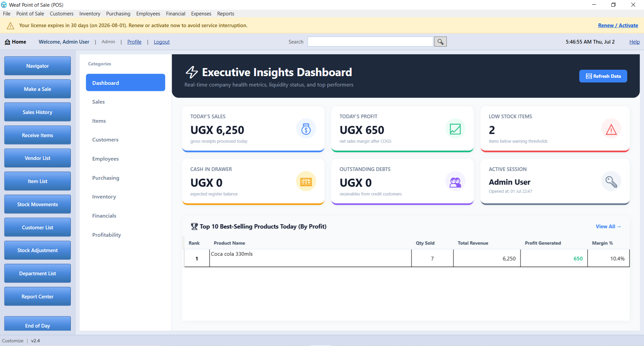This screenshot has width=644, height=346.
Task: Open Receive Items
Action: coord(38,135)
